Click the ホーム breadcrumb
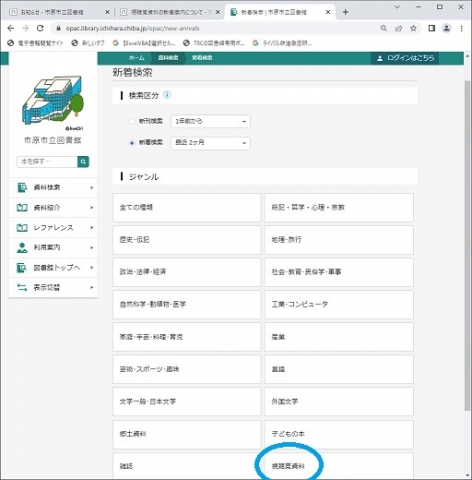 tap(137, 58)
